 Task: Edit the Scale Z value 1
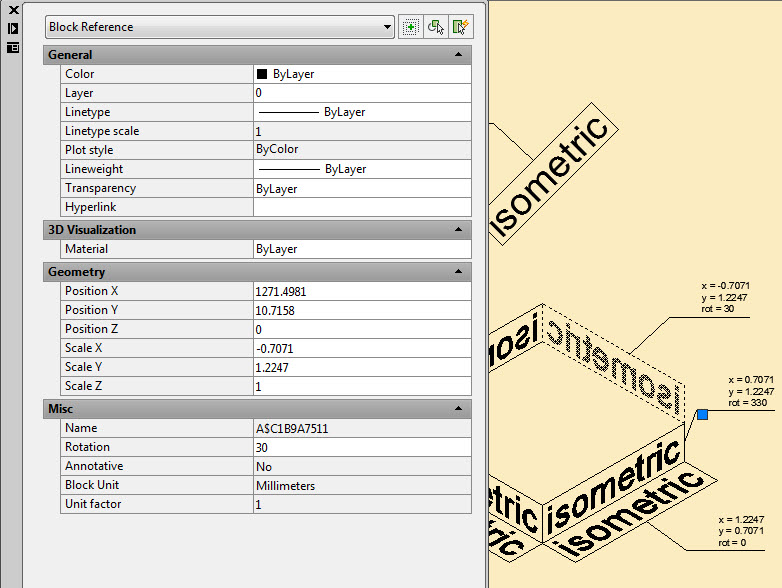tap(362, 386)
